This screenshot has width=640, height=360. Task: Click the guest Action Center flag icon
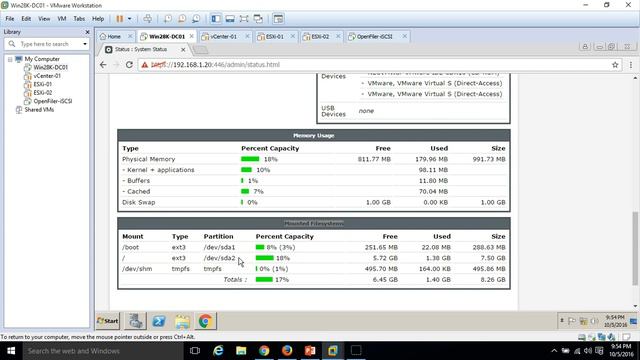pos(572,321)
